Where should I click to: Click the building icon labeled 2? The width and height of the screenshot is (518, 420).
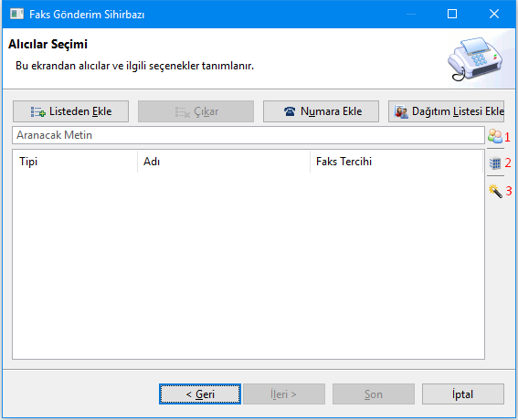pos(495,163)
